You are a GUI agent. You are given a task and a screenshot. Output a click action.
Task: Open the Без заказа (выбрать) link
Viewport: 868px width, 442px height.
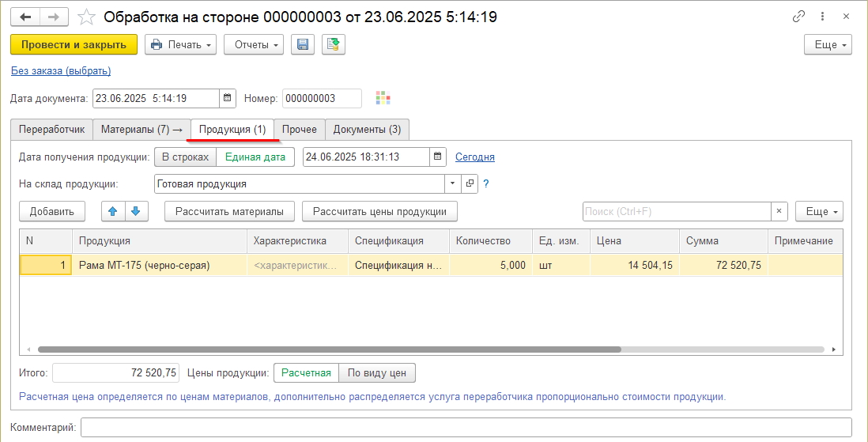click(61, 71)
